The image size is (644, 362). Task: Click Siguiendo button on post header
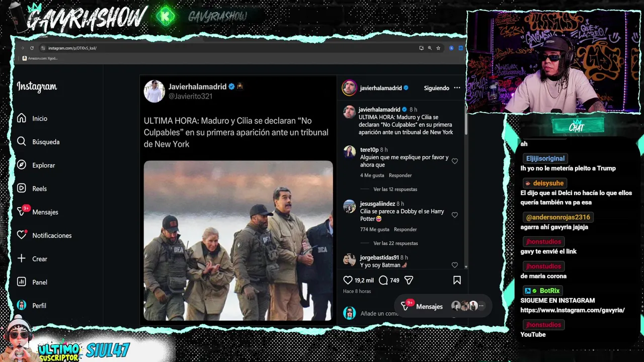[436, 88]
